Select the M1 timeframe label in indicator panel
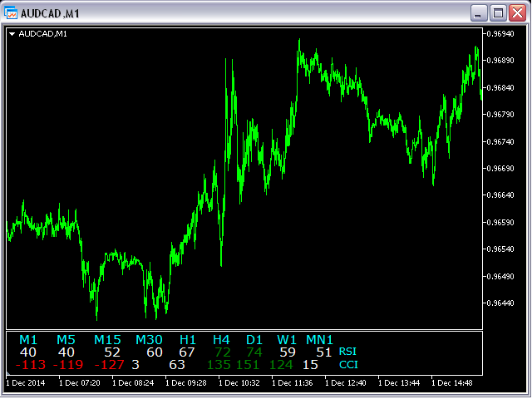The image size is (532, 399). click(28, 339)
